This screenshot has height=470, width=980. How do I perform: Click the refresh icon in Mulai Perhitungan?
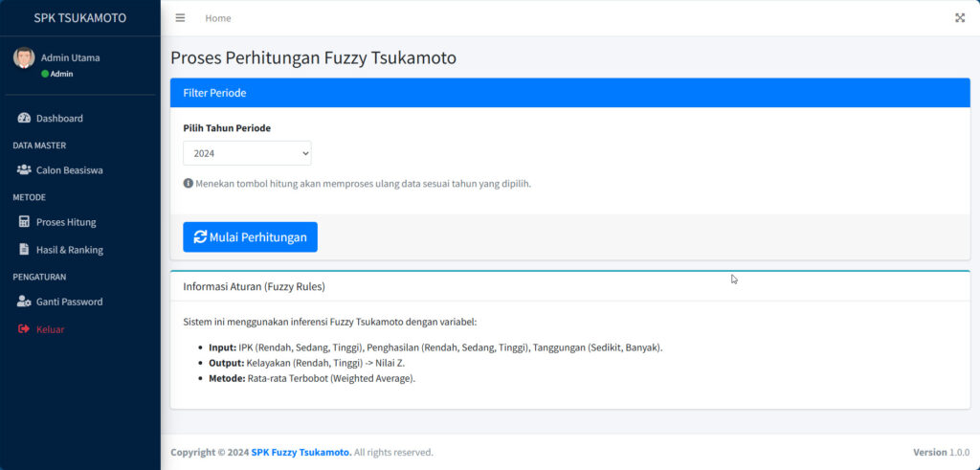(x=200, y=237)
